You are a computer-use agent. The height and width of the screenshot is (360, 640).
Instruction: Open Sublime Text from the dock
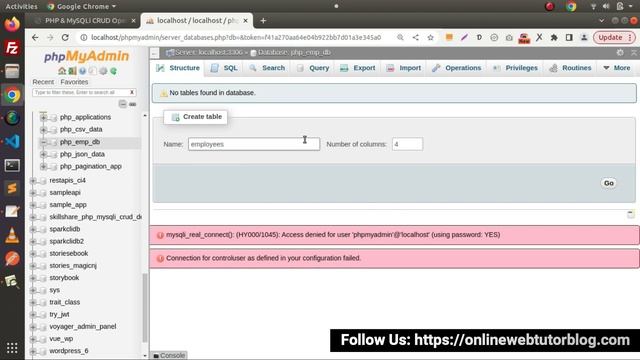click(12, 189)
